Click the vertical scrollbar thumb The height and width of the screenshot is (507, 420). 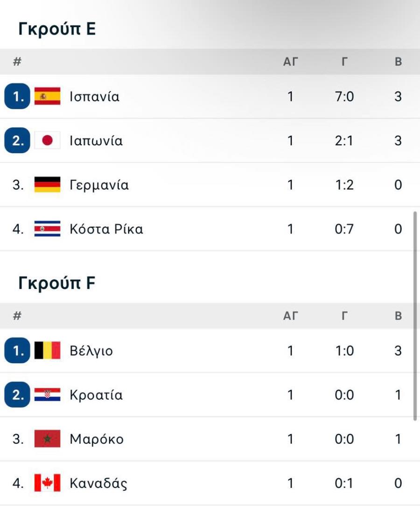[x=415, y=316]
